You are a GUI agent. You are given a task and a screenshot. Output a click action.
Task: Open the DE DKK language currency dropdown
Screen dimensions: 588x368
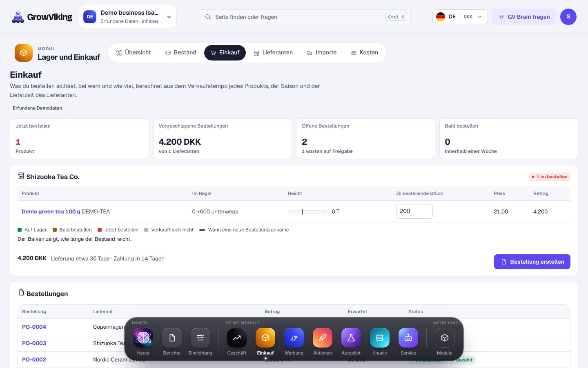[460, 17]
